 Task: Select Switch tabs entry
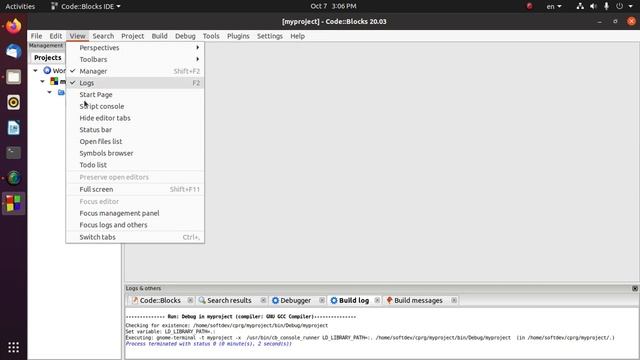pos(135,237)
